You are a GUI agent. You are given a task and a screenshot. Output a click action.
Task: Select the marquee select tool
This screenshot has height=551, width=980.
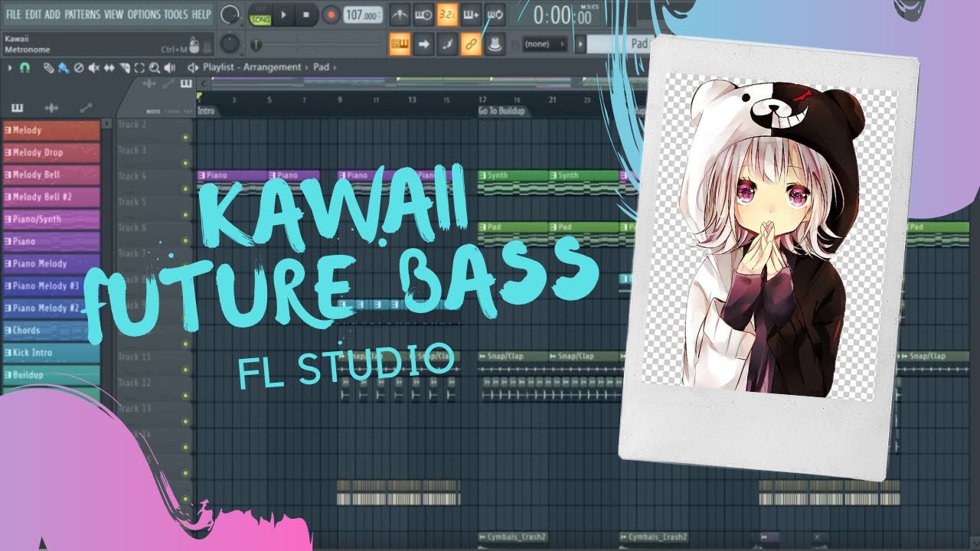139,67
